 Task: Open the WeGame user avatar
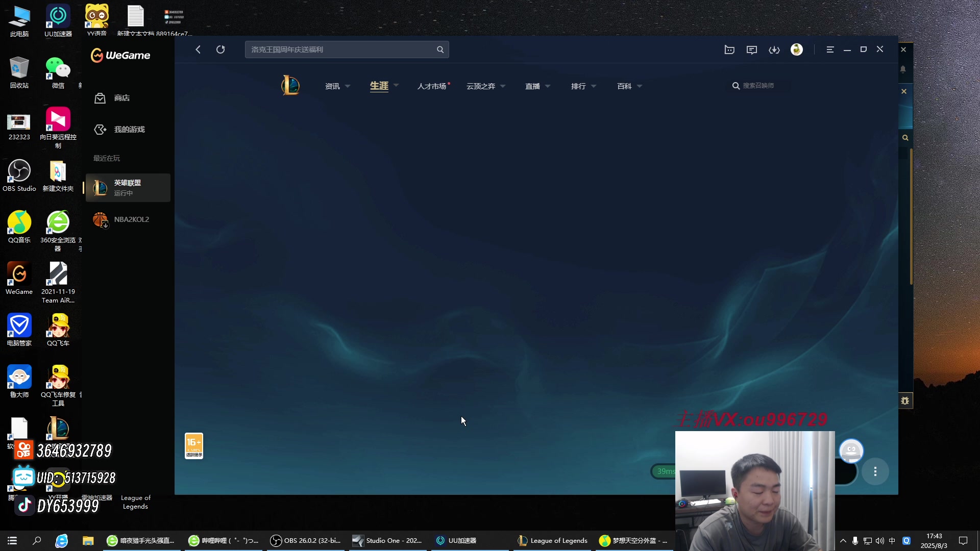pyautogui.click(x=797, y=49)
